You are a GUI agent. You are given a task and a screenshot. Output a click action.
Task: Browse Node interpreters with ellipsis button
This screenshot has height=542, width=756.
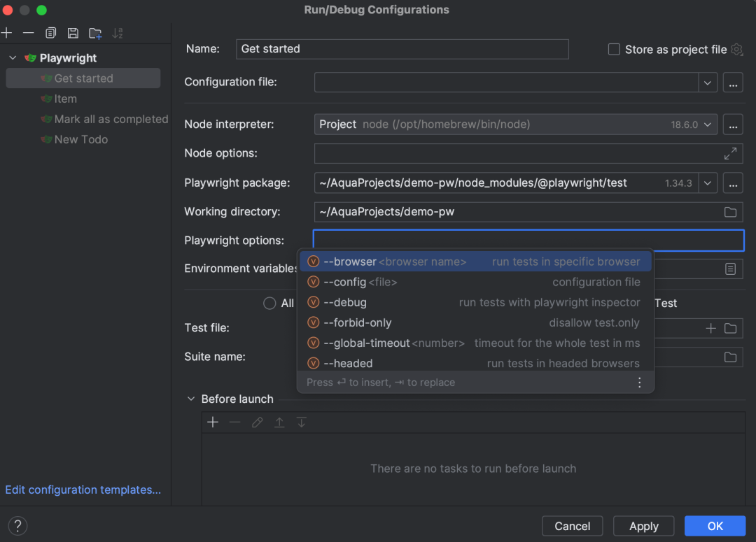[733, 124]
